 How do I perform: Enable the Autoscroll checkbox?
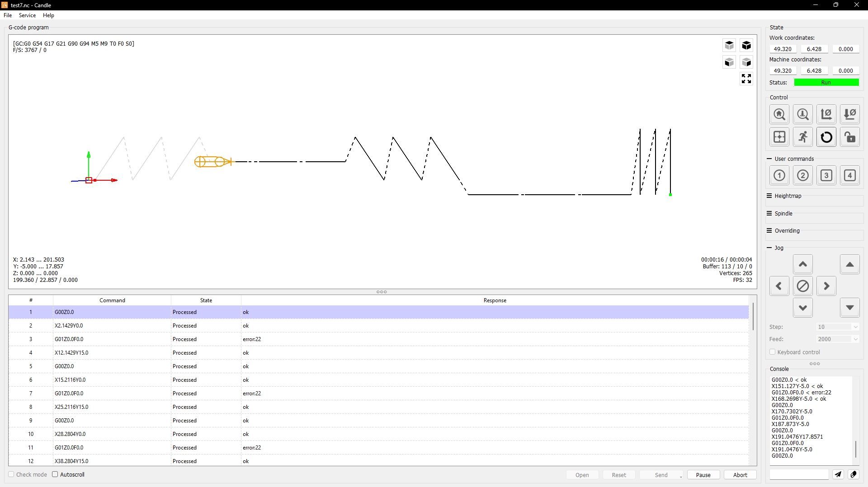point(55,474)
